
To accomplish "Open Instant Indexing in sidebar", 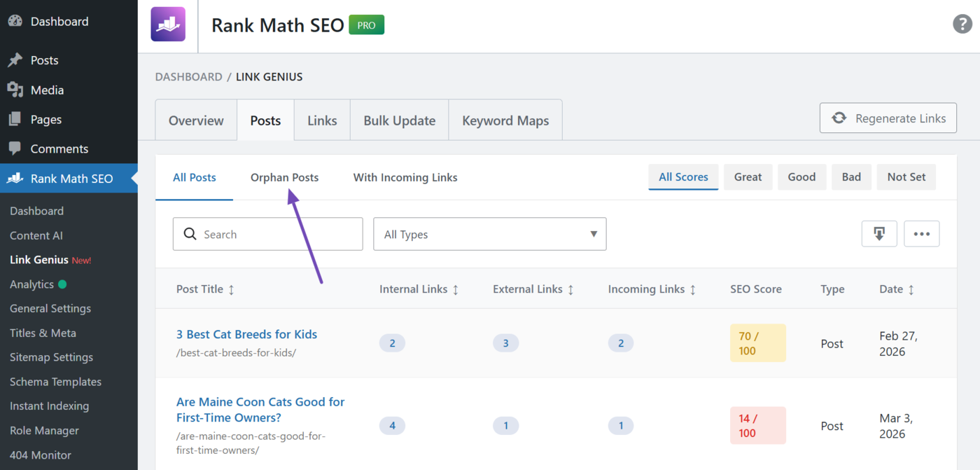I will click(49, 406).
